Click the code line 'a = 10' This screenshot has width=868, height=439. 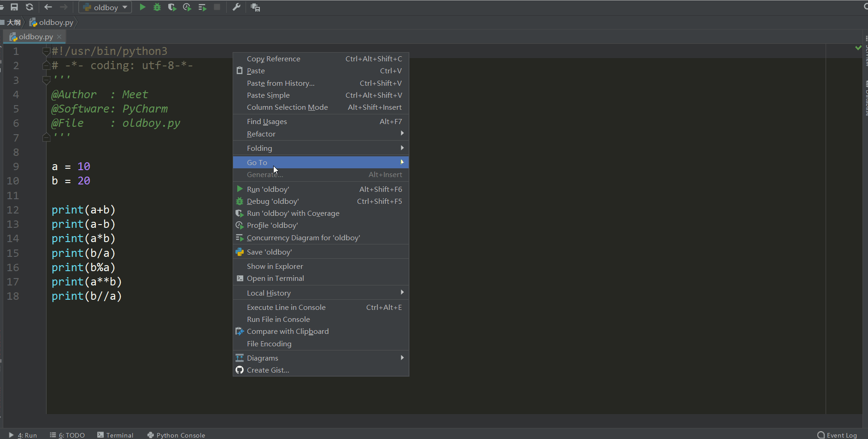coord(71,166)
